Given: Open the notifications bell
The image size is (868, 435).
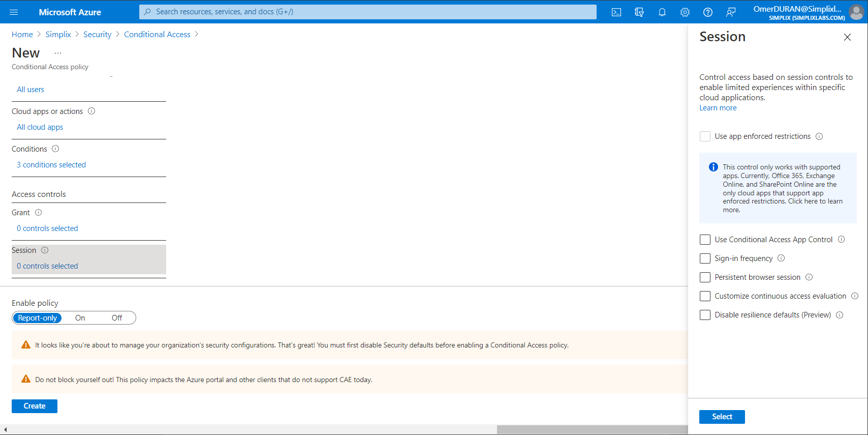Looking at the screenshot, I should tap(662, 12).
